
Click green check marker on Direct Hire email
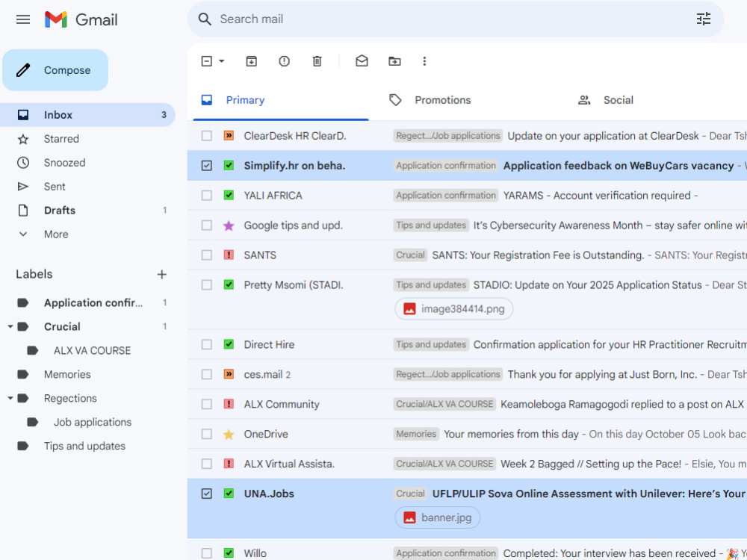click(229, 344)
